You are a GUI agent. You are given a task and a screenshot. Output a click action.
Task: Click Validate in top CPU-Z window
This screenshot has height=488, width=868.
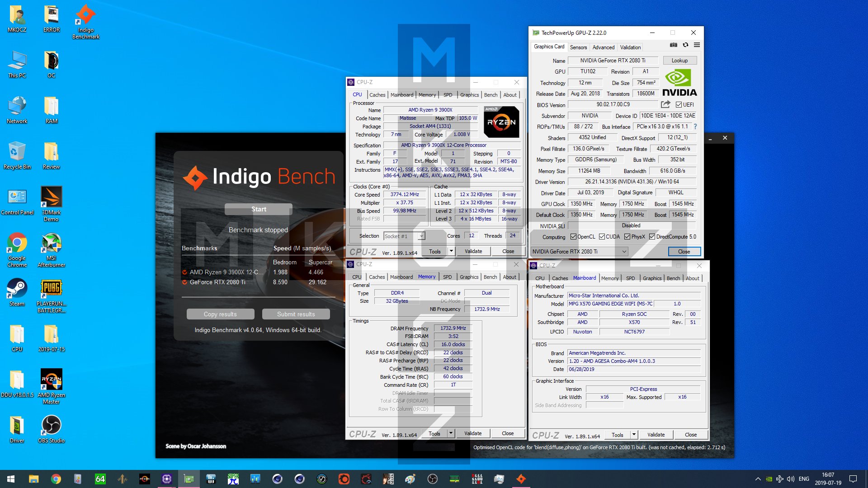[x=473, y=251]
